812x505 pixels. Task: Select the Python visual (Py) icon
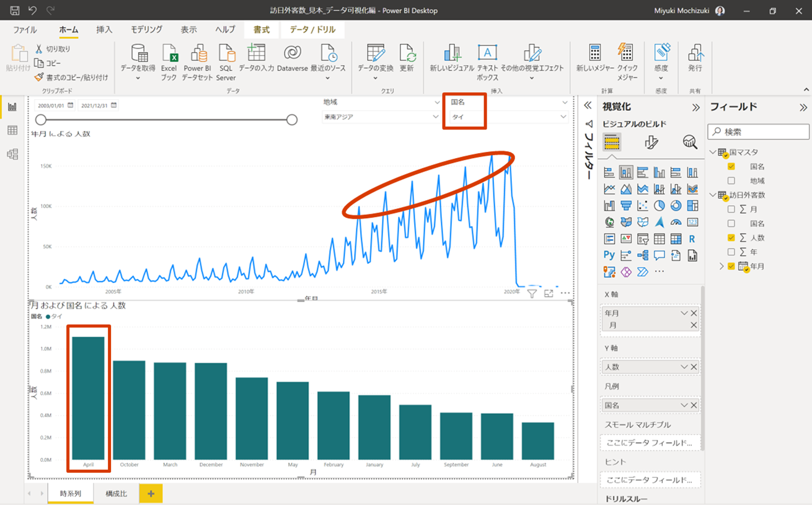click(x=609, y=255)
